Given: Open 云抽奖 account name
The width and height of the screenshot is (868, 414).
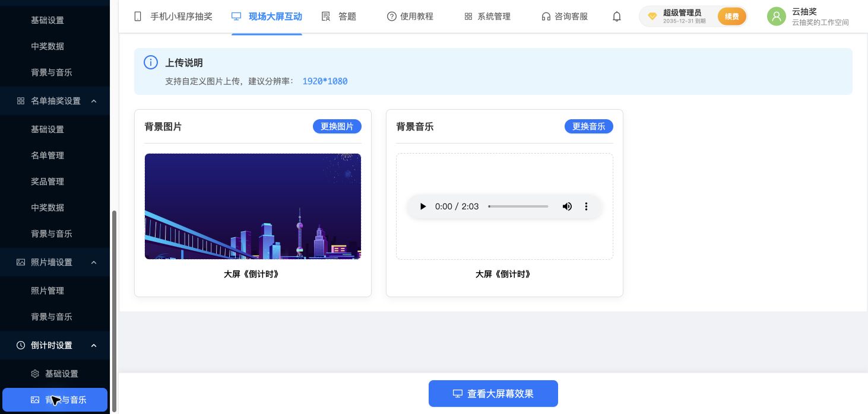Looking at the screenshot, I should pyautogui.click(x=804, y=11).
